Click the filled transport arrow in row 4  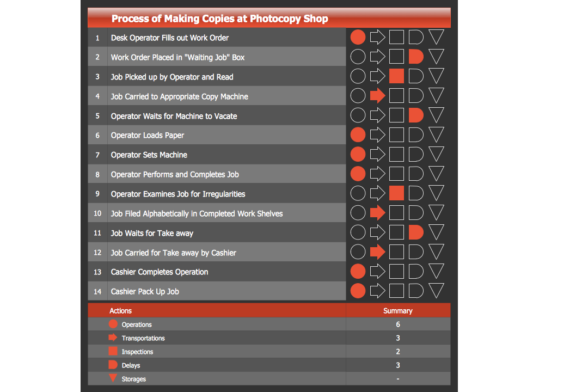pyautogui.click(x=377, y=96)
